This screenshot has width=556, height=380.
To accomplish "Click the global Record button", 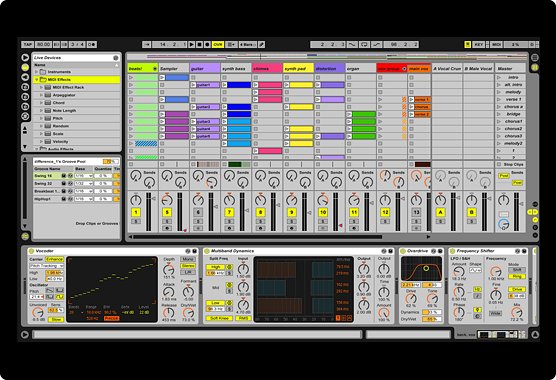I will click(x=207, y=45).
